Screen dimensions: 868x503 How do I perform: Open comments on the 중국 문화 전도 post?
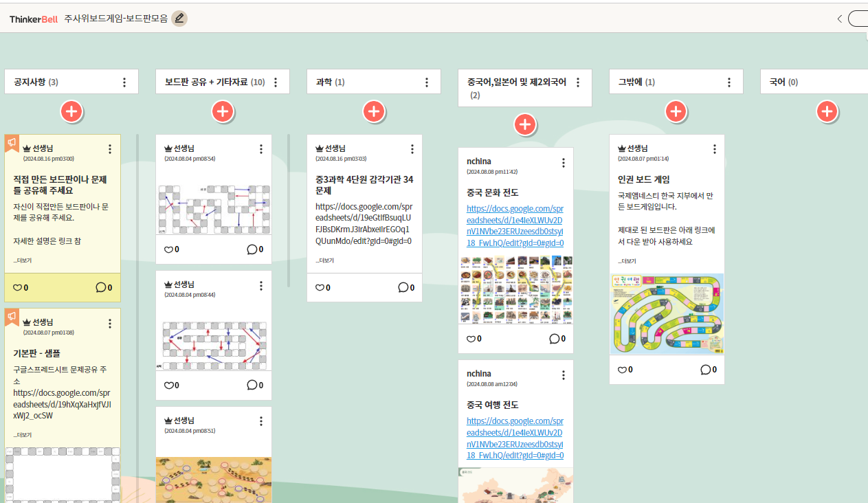point(555,338)
